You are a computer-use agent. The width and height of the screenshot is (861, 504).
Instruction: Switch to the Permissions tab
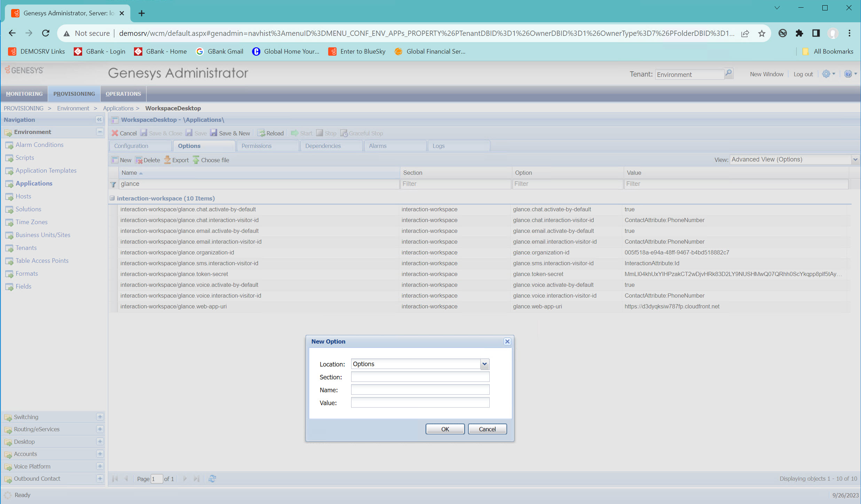click(267, 146)
